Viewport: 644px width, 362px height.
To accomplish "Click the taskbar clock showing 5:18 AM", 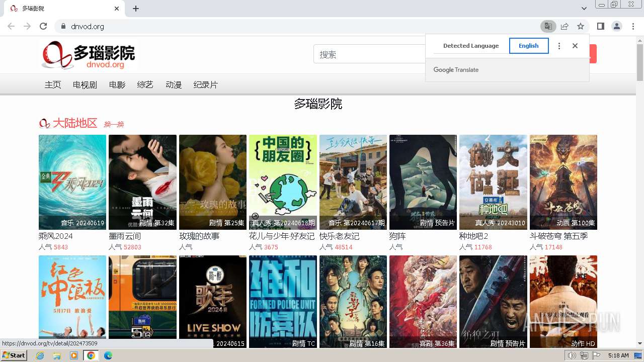I will [x=618, y=355].
